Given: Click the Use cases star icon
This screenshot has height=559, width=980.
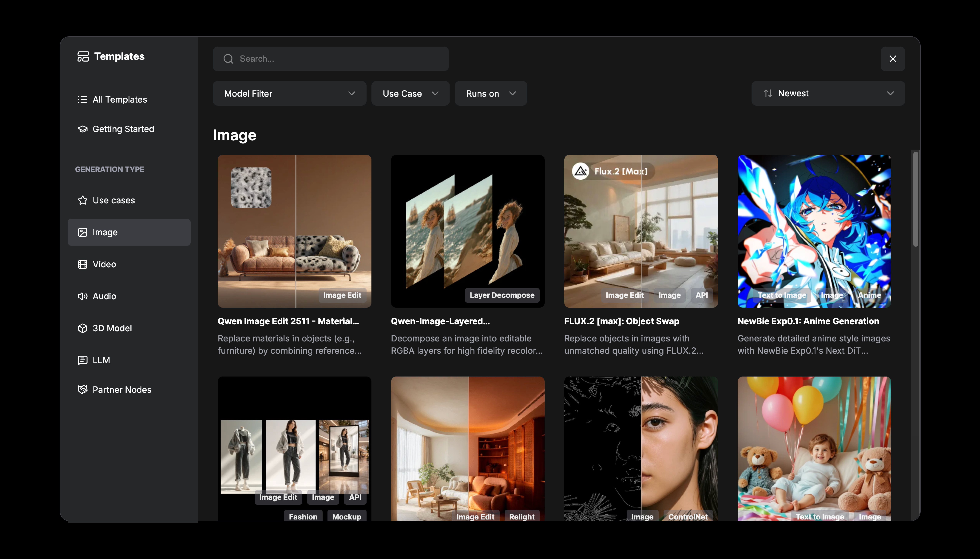Looking at the screenshot, I should click(83, 200).
